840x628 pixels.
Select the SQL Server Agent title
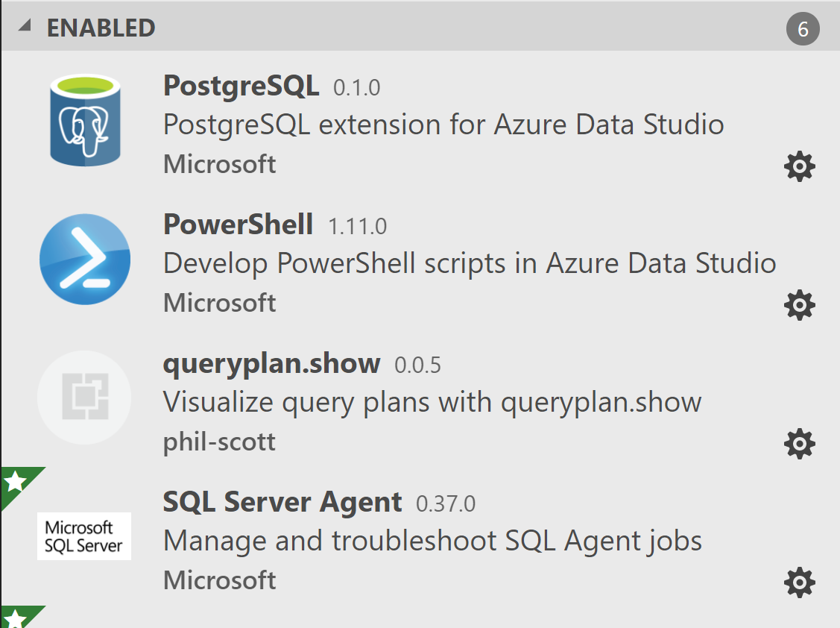click(282, 502)
